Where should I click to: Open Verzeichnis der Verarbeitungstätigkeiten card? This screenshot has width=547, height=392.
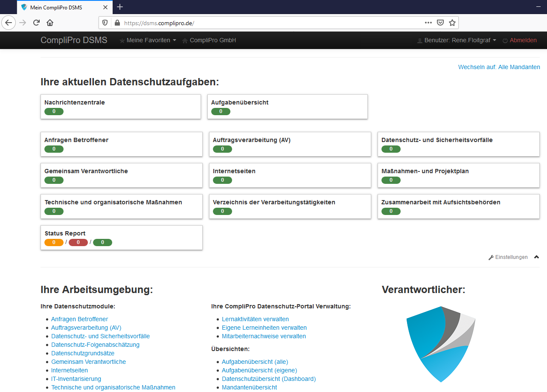coord(290,206)
